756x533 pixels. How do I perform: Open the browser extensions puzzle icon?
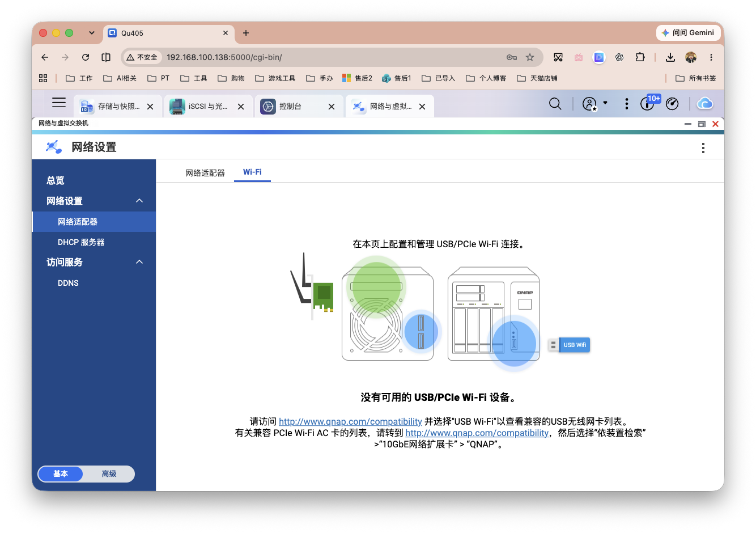(x=640, y=57)
